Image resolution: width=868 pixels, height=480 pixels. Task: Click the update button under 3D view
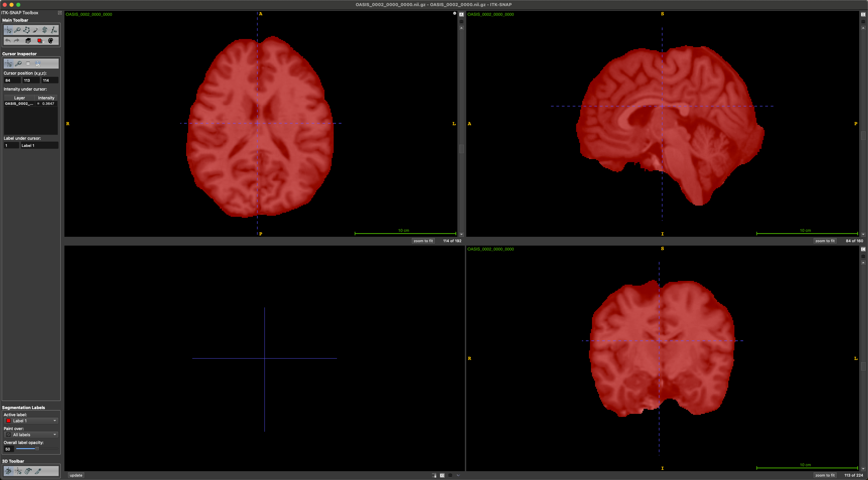click(x=76, y=475)
